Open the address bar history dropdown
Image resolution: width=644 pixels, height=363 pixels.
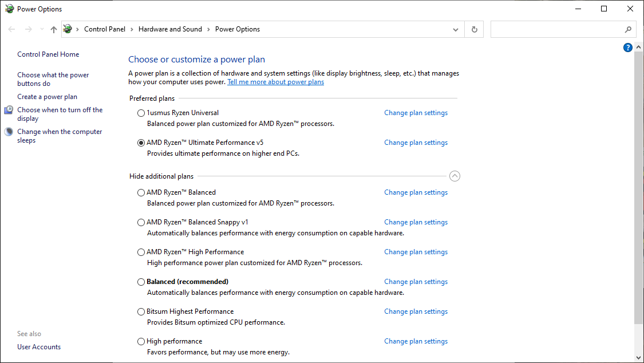pyautogui.click(x=456, y=29)
